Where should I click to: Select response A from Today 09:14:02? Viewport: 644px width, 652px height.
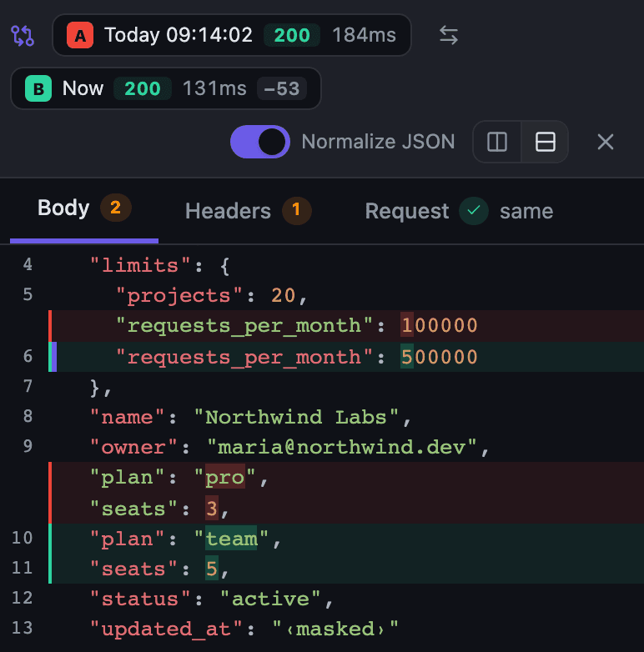tap(232, 35)
